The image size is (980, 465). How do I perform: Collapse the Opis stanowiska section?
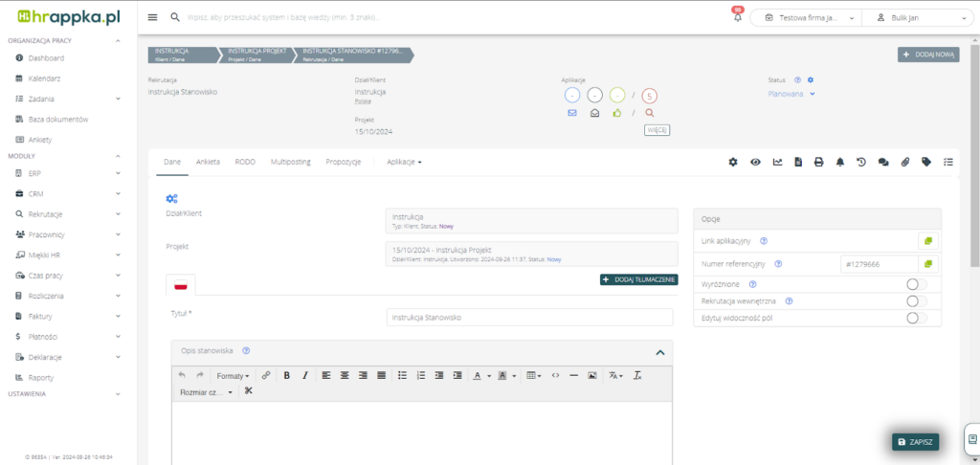click(659, 352)
